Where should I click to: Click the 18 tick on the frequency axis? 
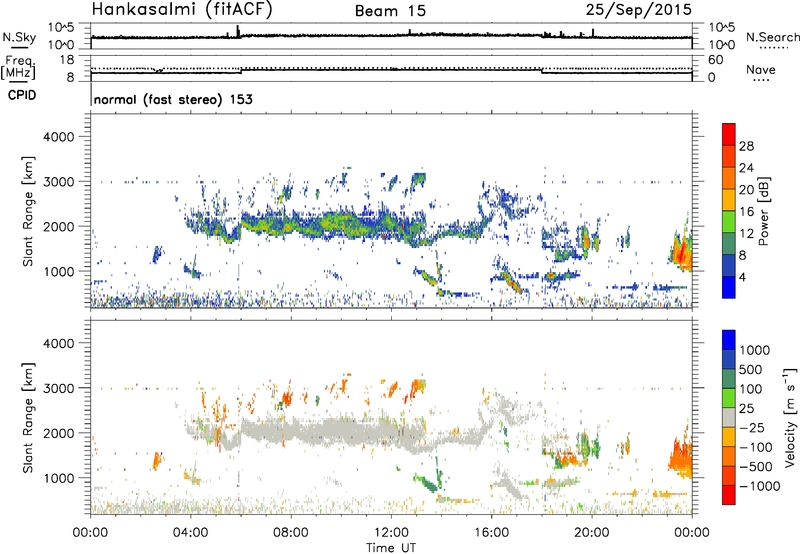click(x=66, y=60)
